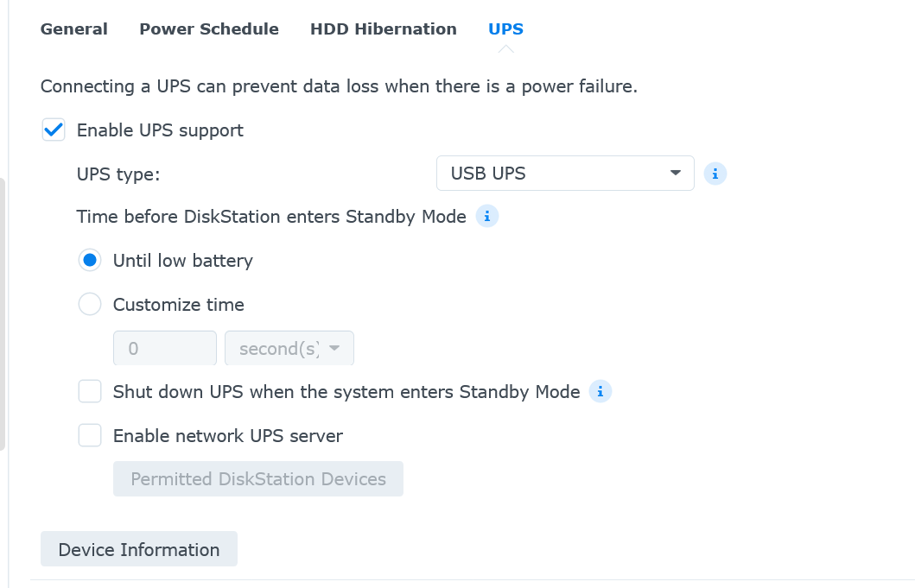This screenshot has height=588, width=915.
Task: Click info icon next to UPS type
Action: (x=715, y=174)
